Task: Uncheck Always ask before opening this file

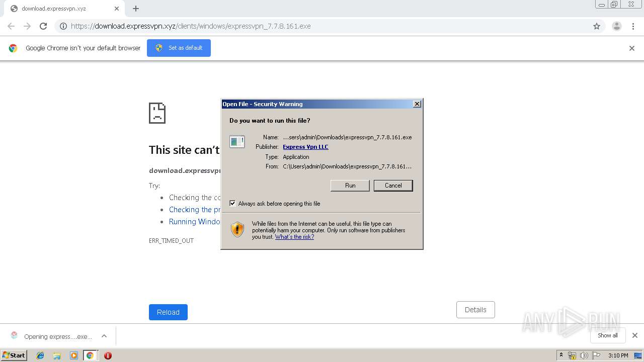Action: 232,204
